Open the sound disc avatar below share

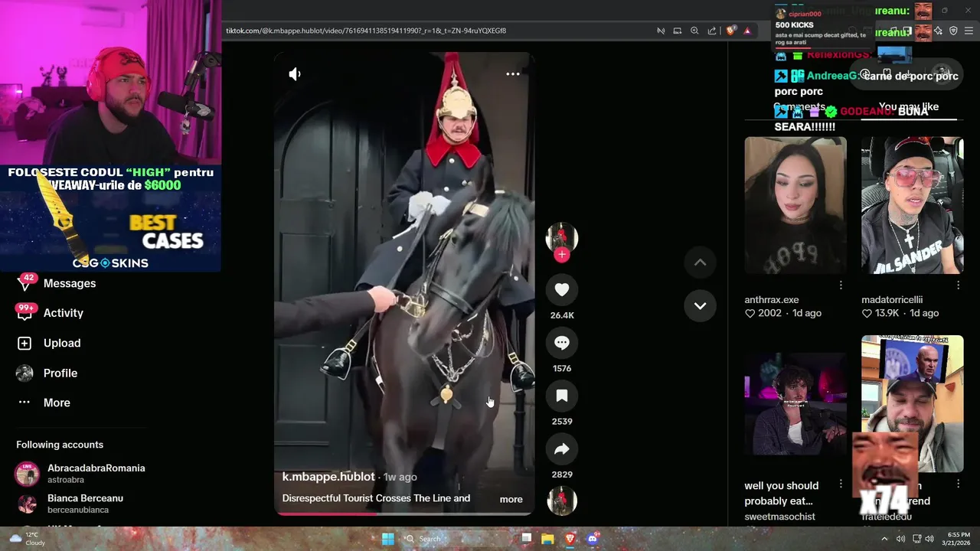click(x=562, y=500)
